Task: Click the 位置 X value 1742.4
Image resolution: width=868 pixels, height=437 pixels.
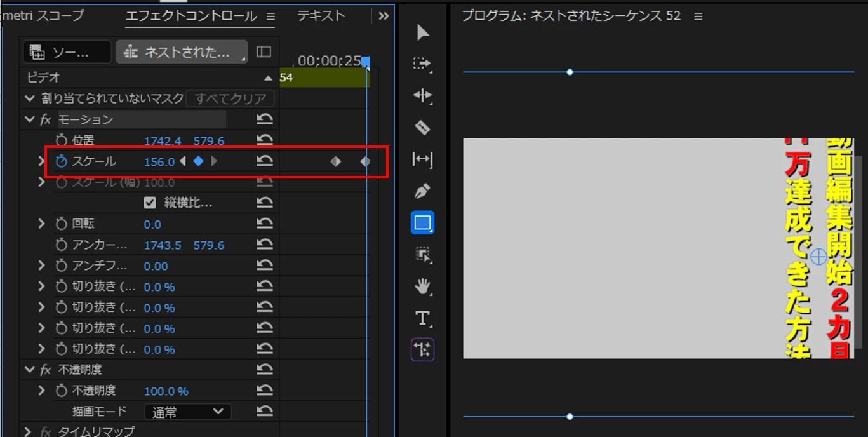Action: coord(163,141)
